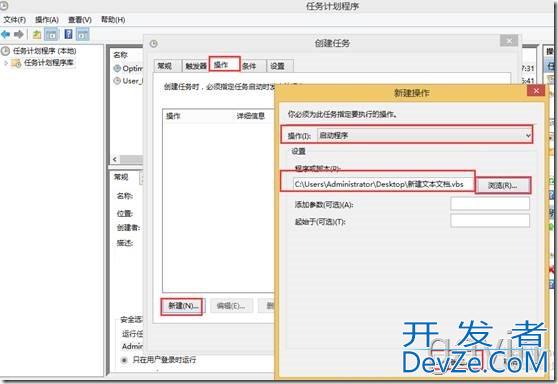This screenshot has height=384, width=558.
Task: Click the 浏览(R)... button
Action: pos(502,185)
